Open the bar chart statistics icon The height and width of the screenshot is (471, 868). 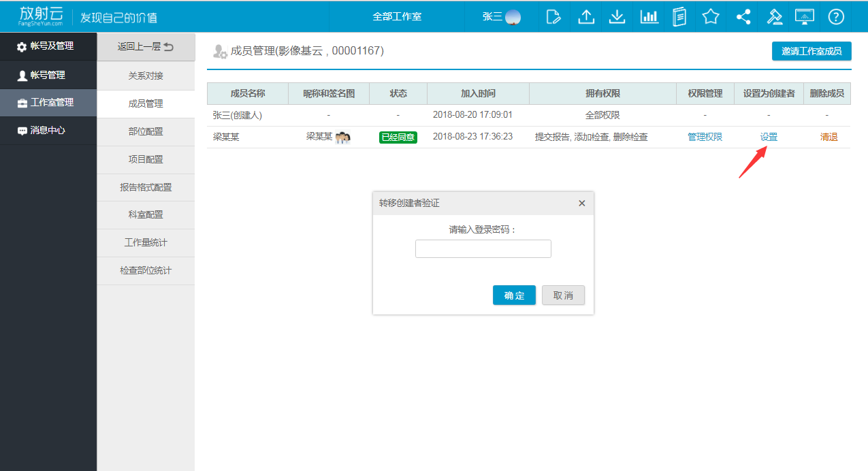(649, 16)
